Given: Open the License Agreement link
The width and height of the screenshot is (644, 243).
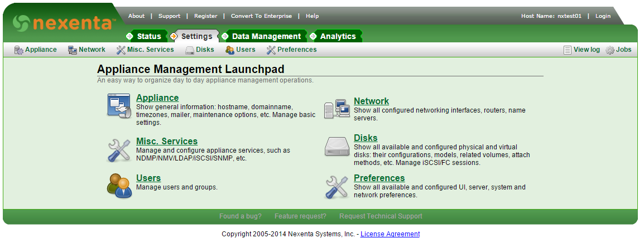Looking at the screenshot, I should [390, 234].
